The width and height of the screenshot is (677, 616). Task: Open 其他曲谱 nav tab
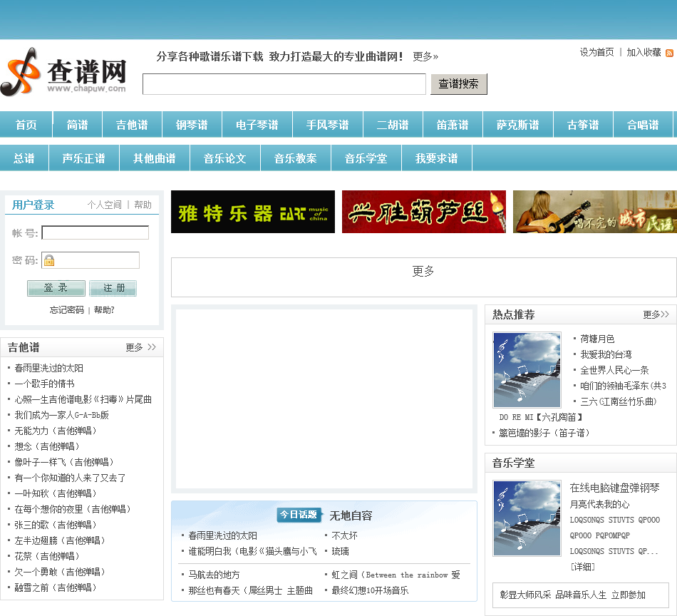pos(155,158)
